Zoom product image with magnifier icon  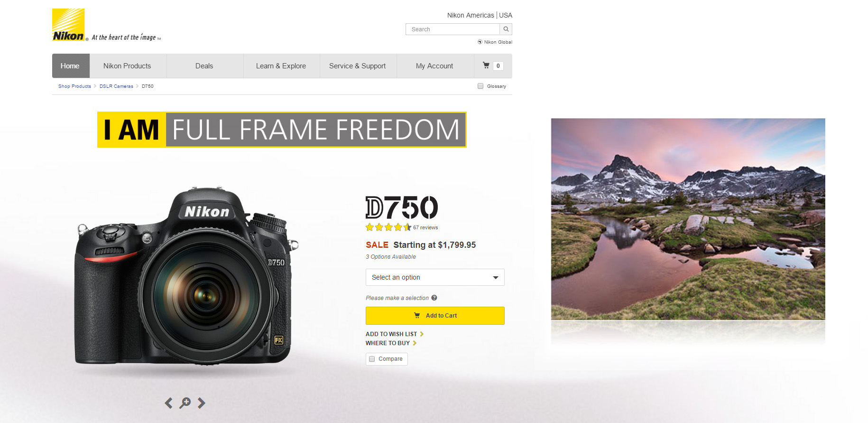(185, 403)
